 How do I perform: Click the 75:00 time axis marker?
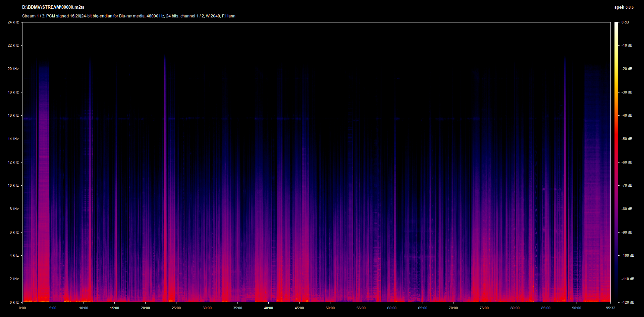coord(484,308)
